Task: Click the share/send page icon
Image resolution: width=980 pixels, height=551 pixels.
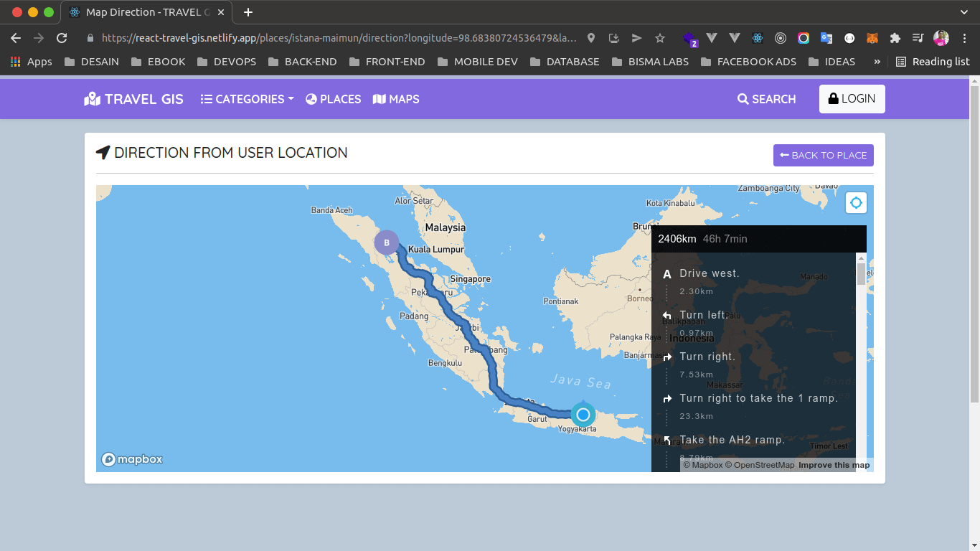Action: pyautogui.click(x=636, y=38)
